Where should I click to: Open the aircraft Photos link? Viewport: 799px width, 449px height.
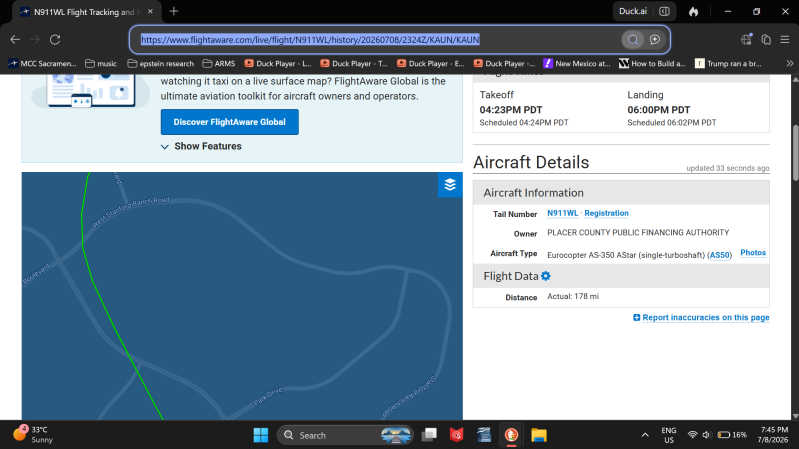753,253
